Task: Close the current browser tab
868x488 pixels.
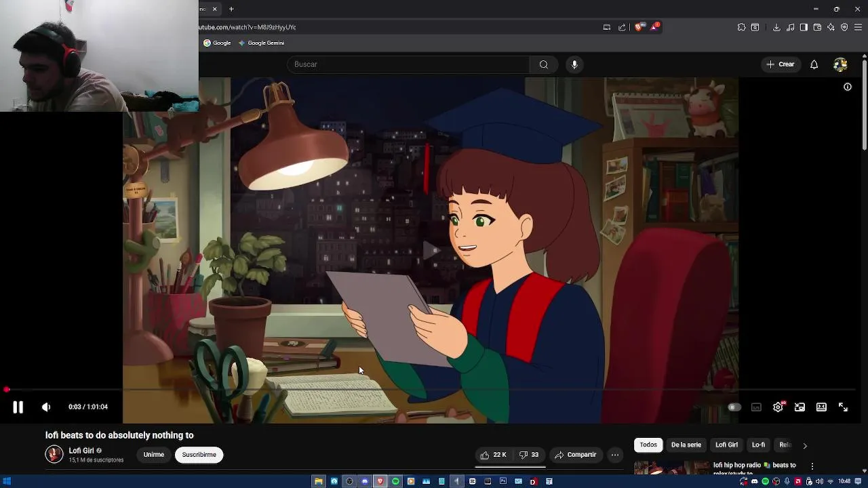Action: click(x=214, y=9)
